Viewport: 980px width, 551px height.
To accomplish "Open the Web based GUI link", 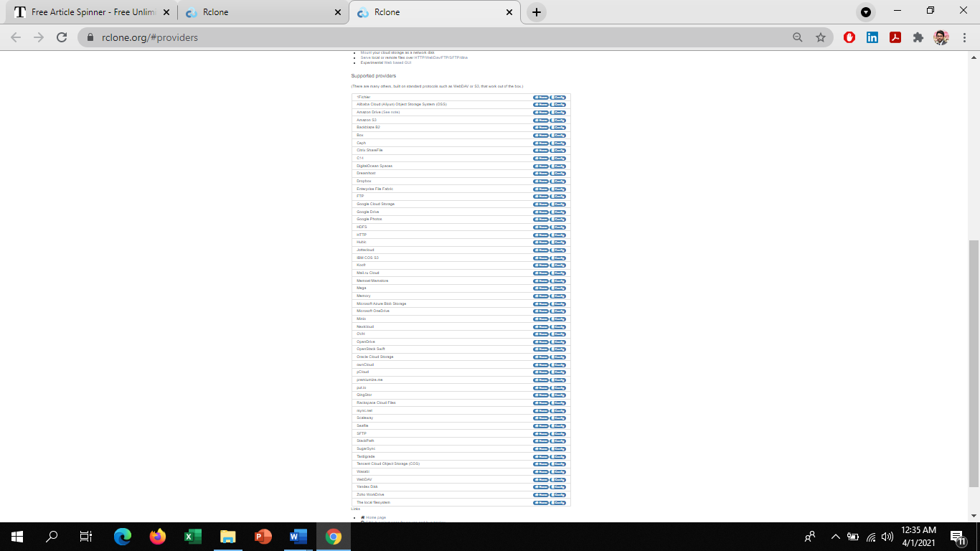I will pos(397,62).
